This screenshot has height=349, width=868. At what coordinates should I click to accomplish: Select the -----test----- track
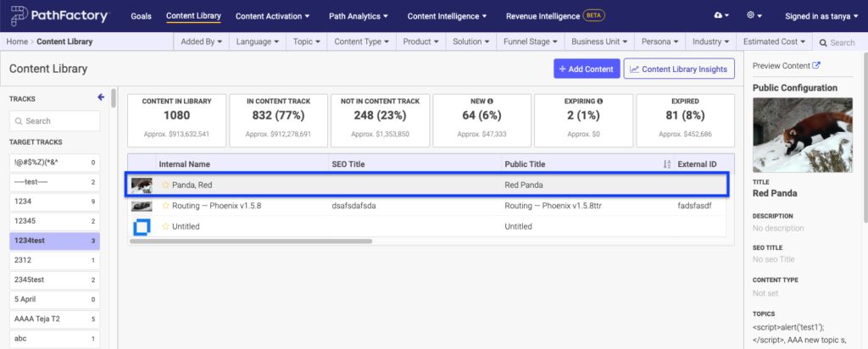55,182
